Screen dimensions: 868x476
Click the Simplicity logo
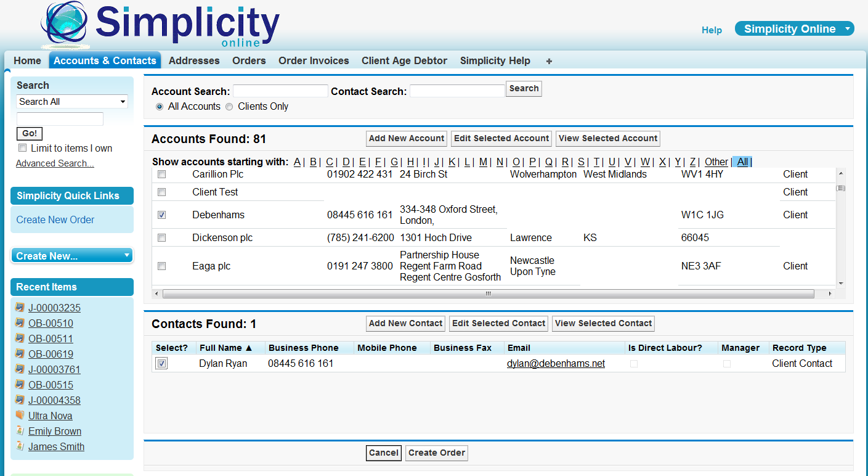[160, 25]
